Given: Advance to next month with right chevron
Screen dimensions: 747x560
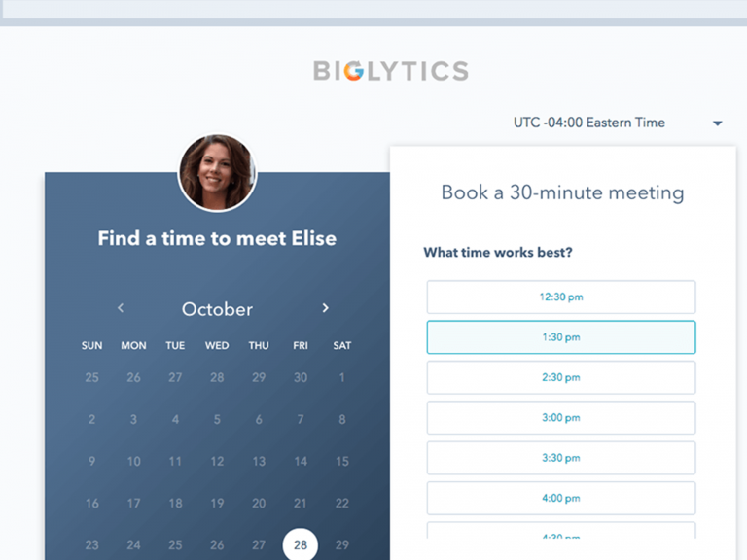Looking at the screenshot, I should [x=326, y=308].
